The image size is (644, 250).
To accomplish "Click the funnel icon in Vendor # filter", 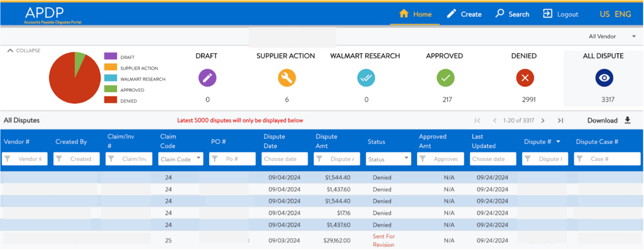I will point(7,159).
